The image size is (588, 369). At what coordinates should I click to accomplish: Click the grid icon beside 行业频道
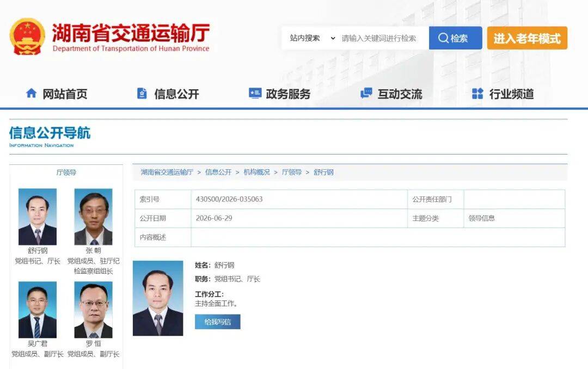[477, 94]
